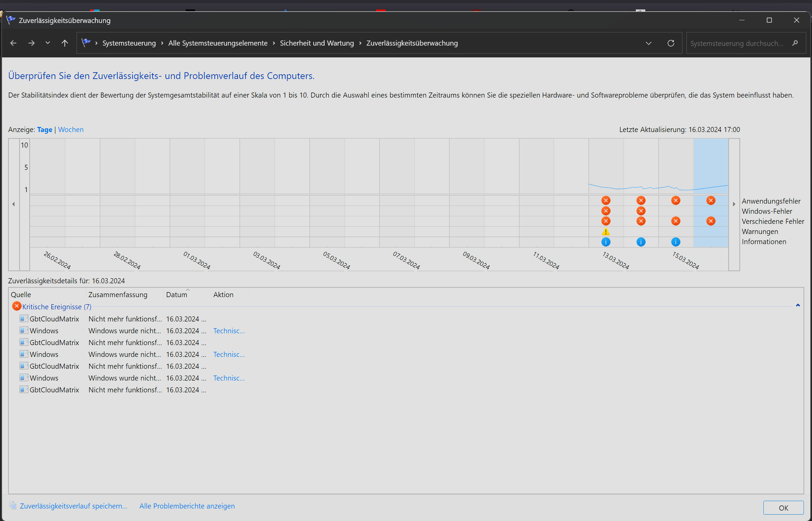Navigate up one folder level
Screen dimensions: 812x521
[64, 43]
